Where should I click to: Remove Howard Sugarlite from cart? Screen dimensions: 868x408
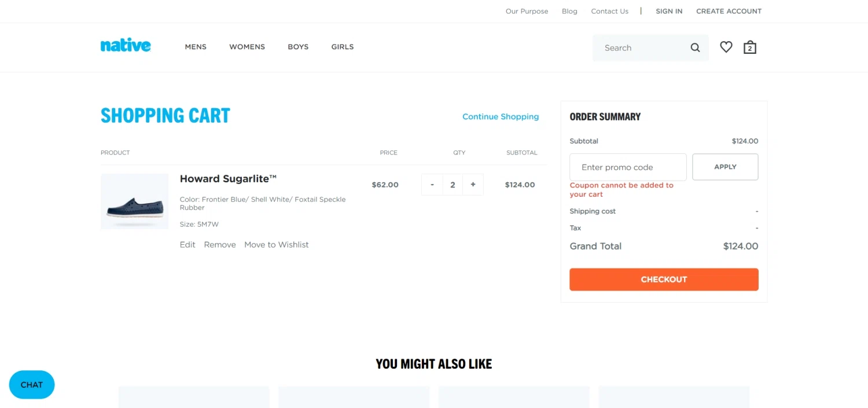click(220, 245)
